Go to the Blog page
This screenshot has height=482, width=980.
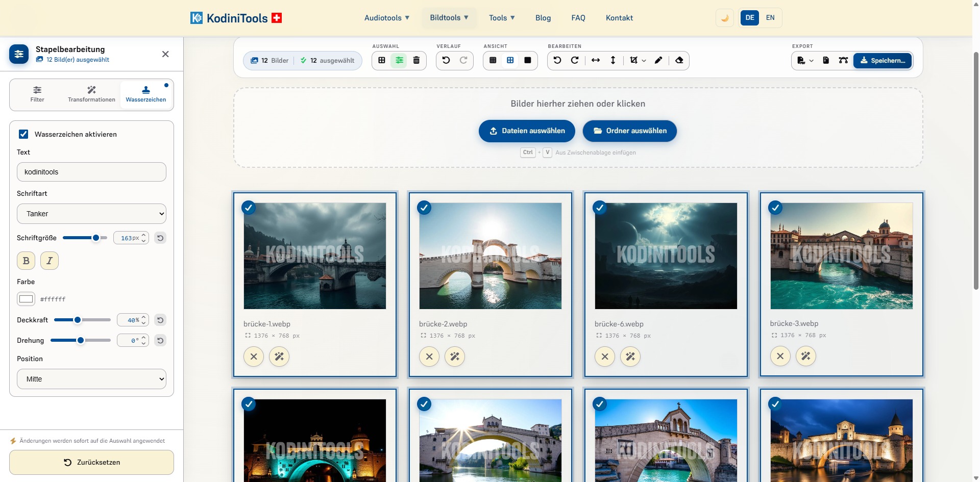click(543, 18)
